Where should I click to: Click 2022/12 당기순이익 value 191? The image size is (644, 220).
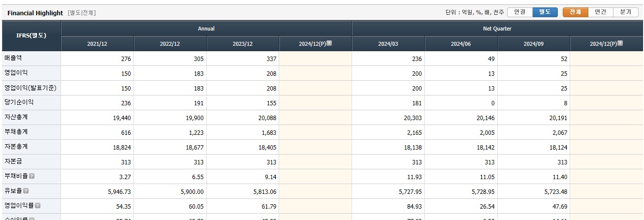(198, 103)
